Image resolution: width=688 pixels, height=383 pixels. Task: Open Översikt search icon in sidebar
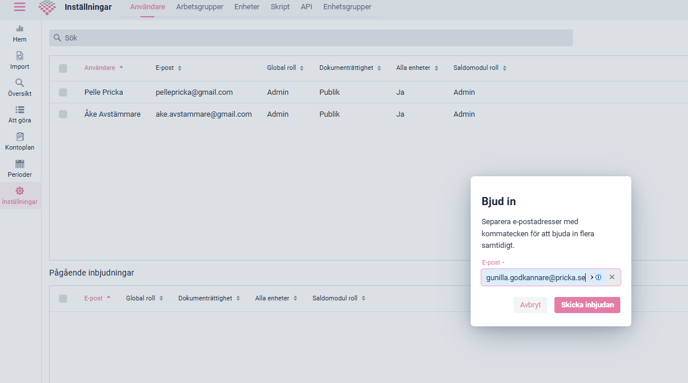pyautogui.click(x=19, y=82)
